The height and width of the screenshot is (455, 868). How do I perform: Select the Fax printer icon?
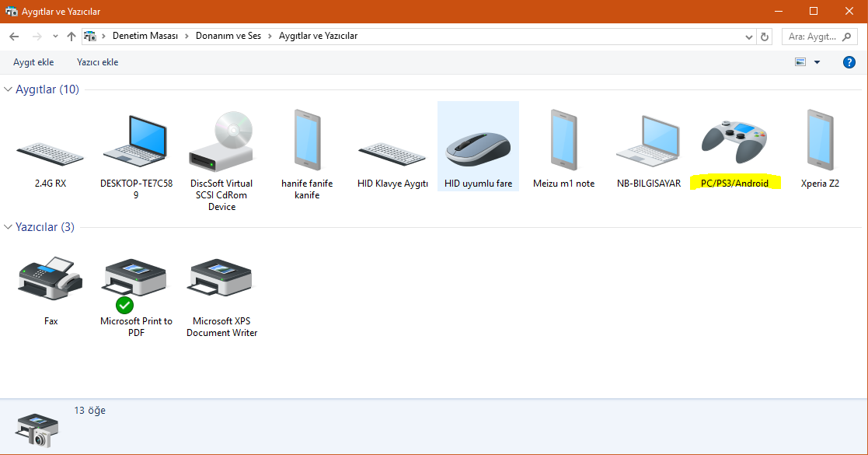click(x=51, y=278)
